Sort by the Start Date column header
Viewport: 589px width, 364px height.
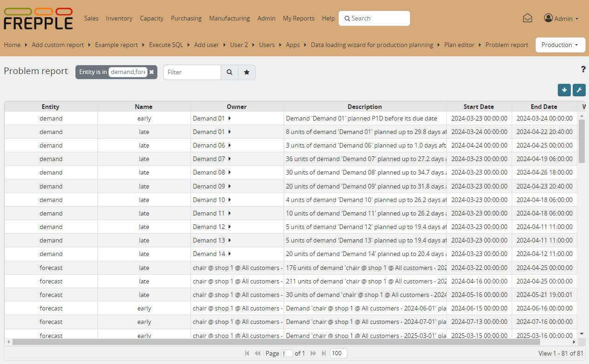(479, 107)
